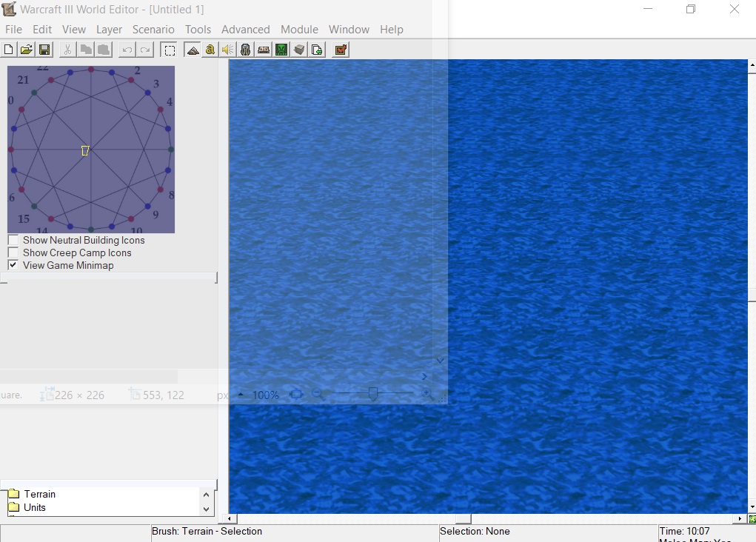Restore down the World Editor window
756x542 pixels.
pyautogui.click(x=691, y=9)
